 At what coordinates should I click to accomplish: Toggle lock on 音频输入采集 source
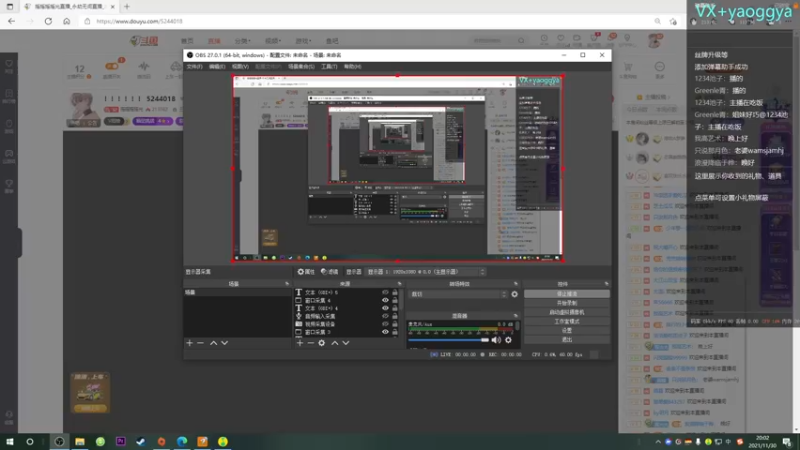(394, 316)
